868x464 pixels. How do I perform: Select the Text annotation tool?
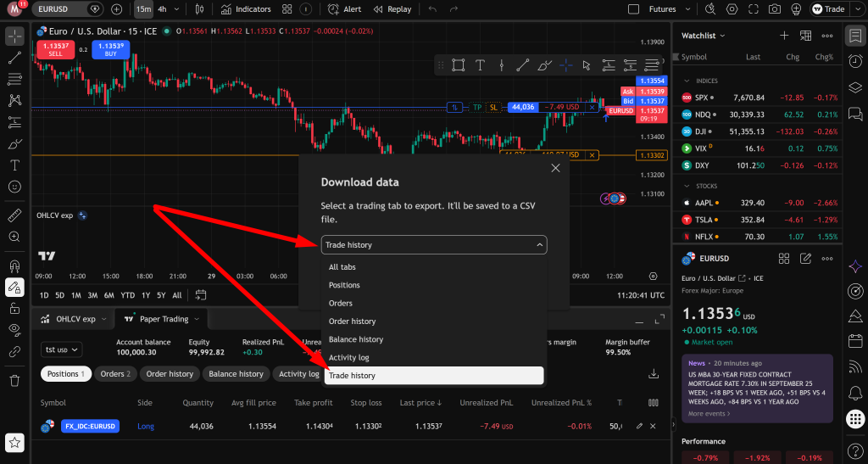coord(15,165)
